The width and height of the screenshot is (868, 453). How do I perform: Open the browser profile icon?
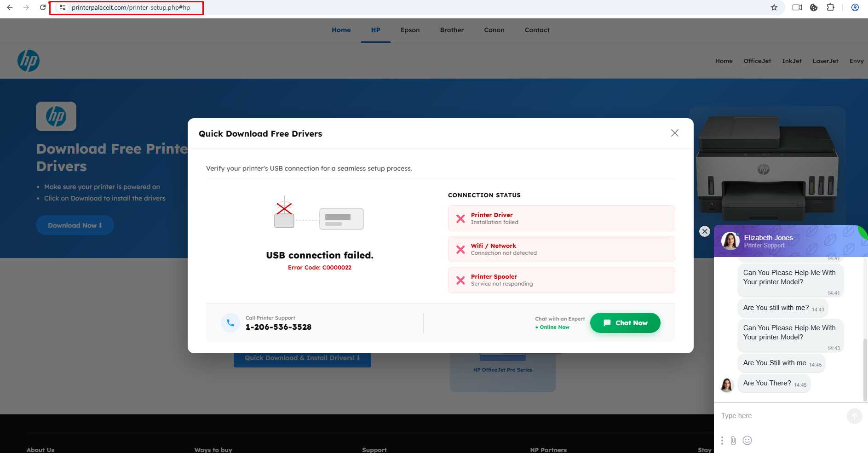855,7
